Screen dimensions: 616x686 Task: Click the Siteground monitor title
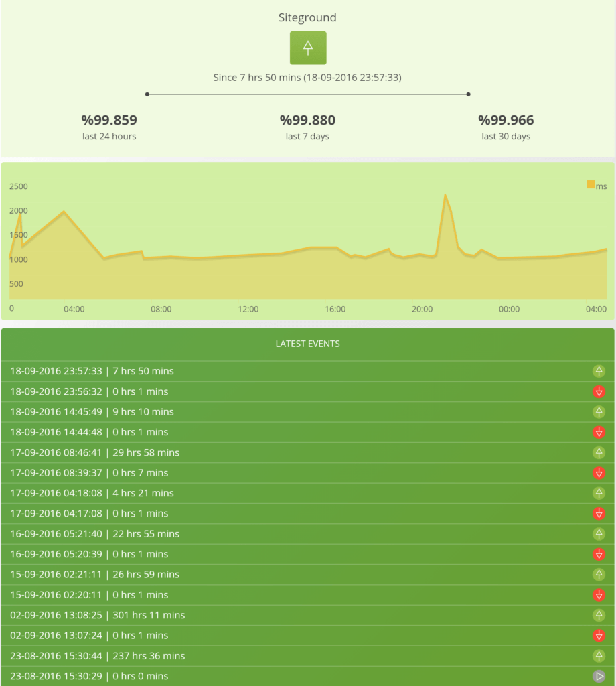307,17
